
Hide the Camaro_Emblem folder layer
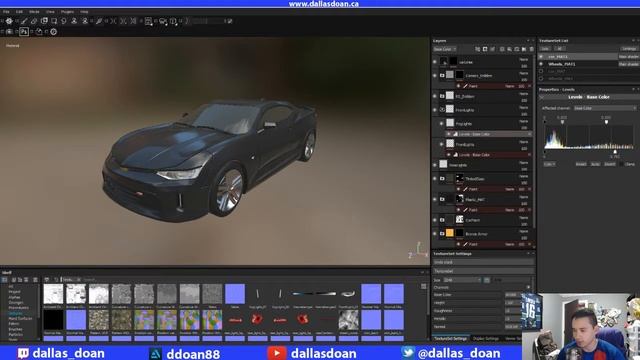coord(435,76)
